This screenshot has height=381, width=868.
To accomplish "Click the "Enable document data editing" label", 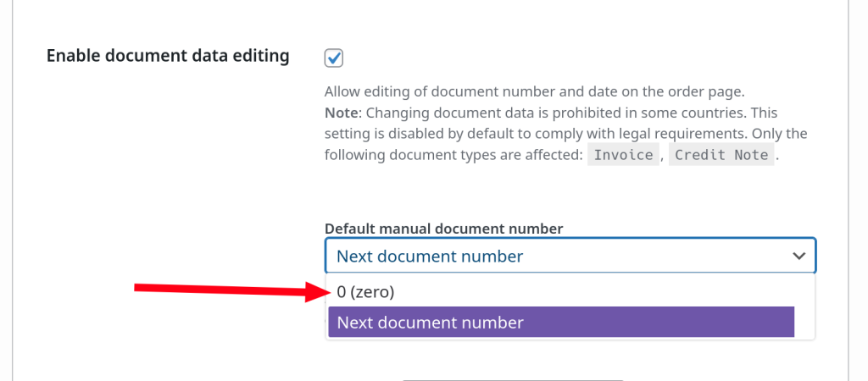I will point(168,56).
